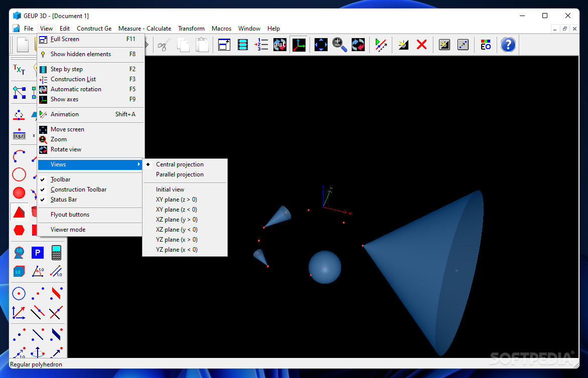
Task: Choose Construction List menu item
Action: tap(90, 79)
